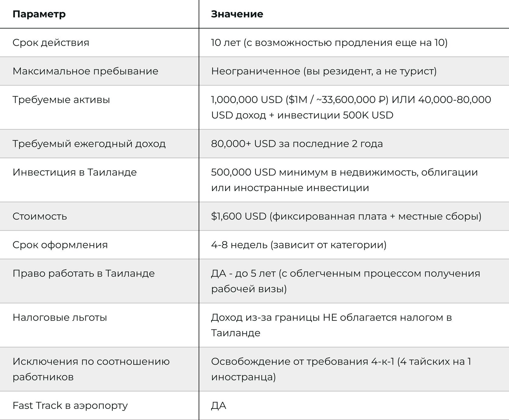This screenshot has width=509, height=420.
Task: Select Максимальное пребывание row label
Action: coord(85,71)
